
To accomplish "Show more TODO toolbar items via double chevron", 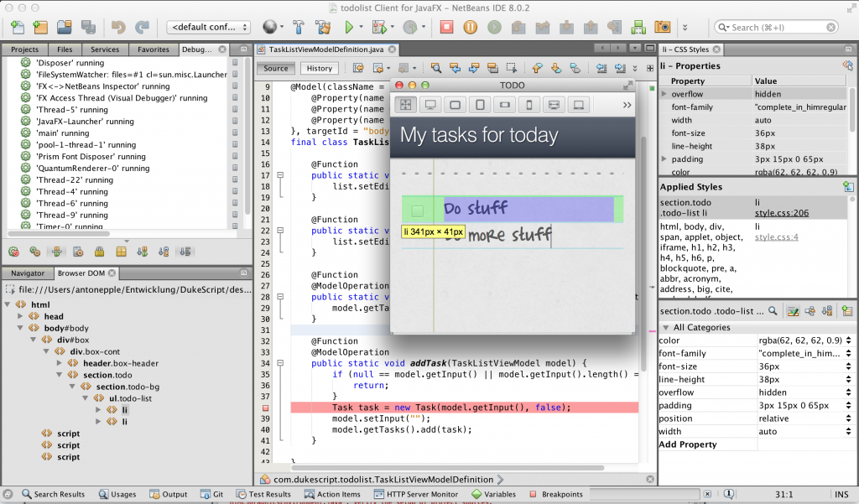I will 627,105.
